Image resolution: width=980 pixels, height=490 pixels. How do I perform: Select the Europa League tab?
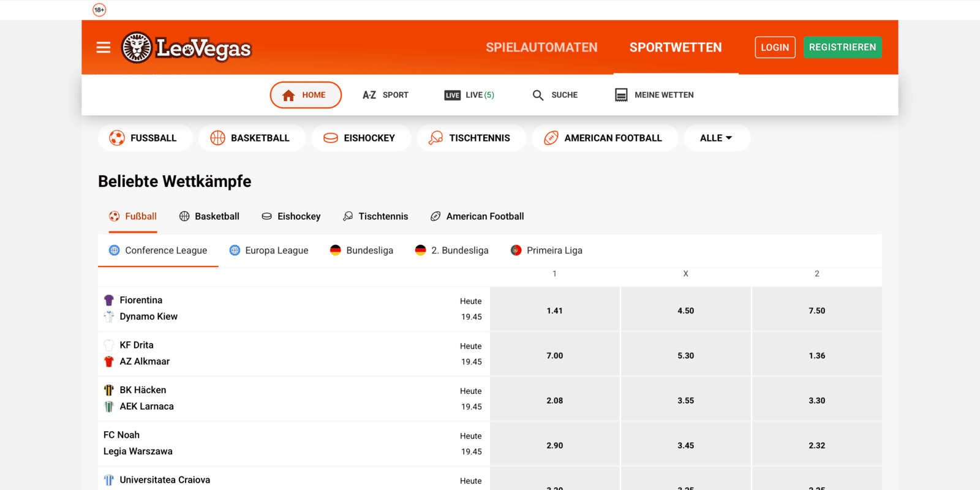tap(269, 251)
